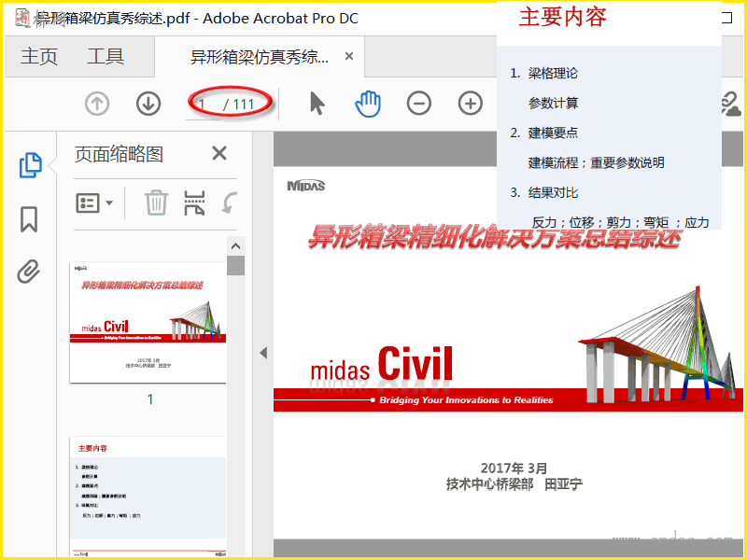
Task: Zoom in with the plus icon
Action: [471, 104]
